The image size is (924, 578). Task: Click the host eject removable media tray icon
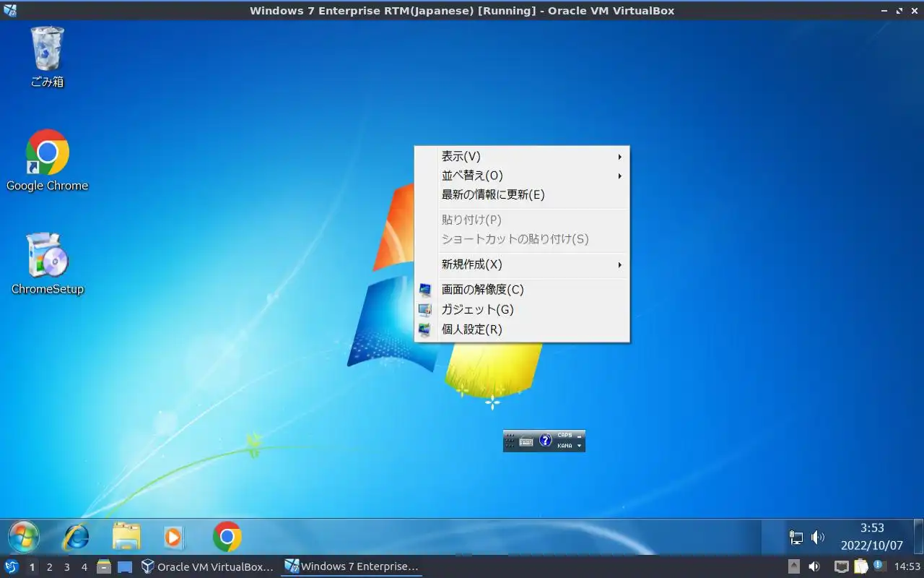coord(794,567)
